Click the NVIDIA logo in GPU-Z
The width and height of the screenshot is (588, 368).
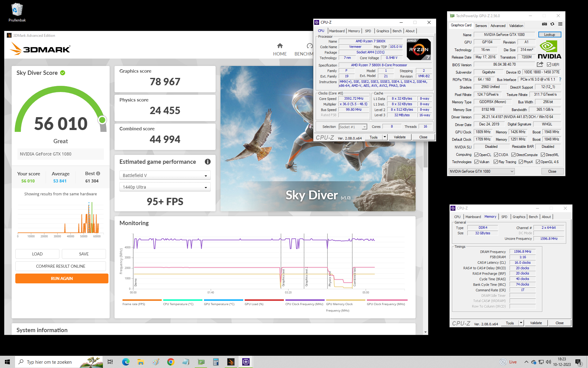[549, 50]
